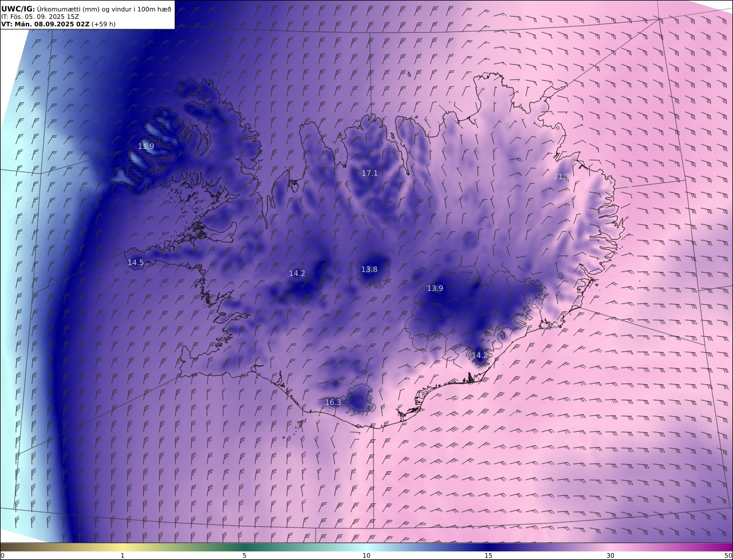
Task: Click the 50 tick label on the color scale
Action: tap(728, 555)
